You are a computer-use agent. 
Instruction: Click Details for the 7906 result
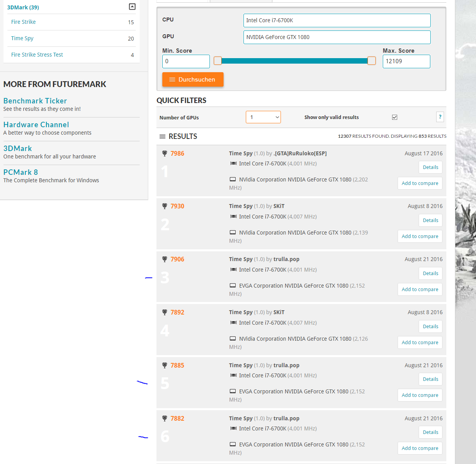[x=430, y=273]
